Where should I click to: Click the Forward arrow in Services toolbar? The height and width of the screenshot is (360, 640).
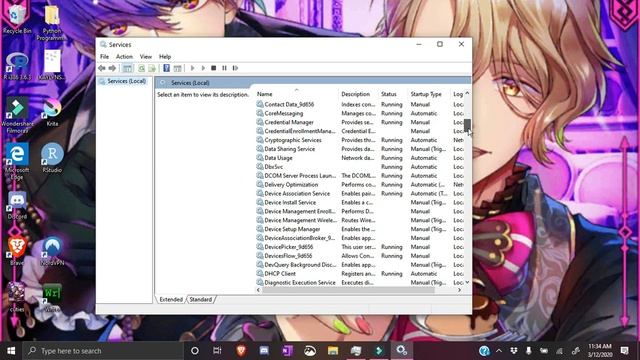(112, 68)
